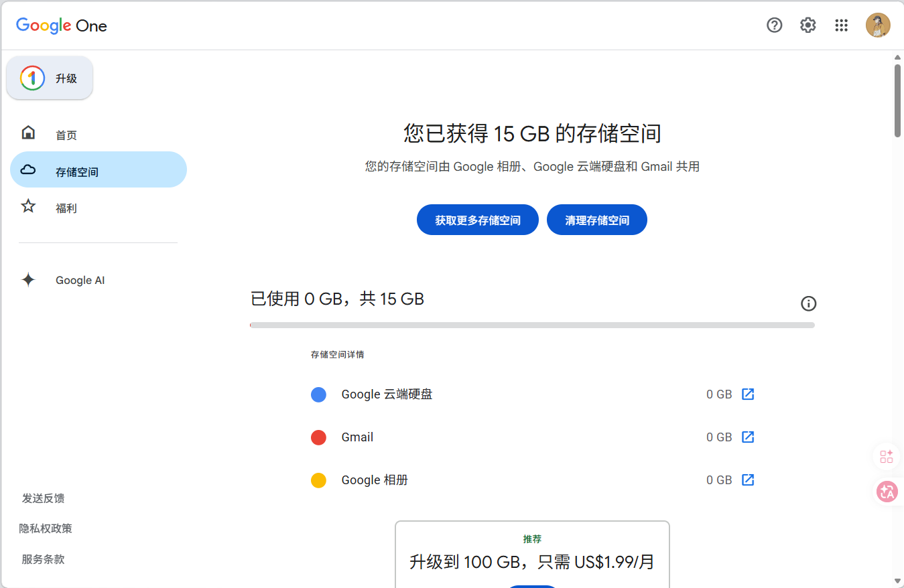Click the red Gmail color dot
The image size is (904, 588).
click(x=318, y=438)
